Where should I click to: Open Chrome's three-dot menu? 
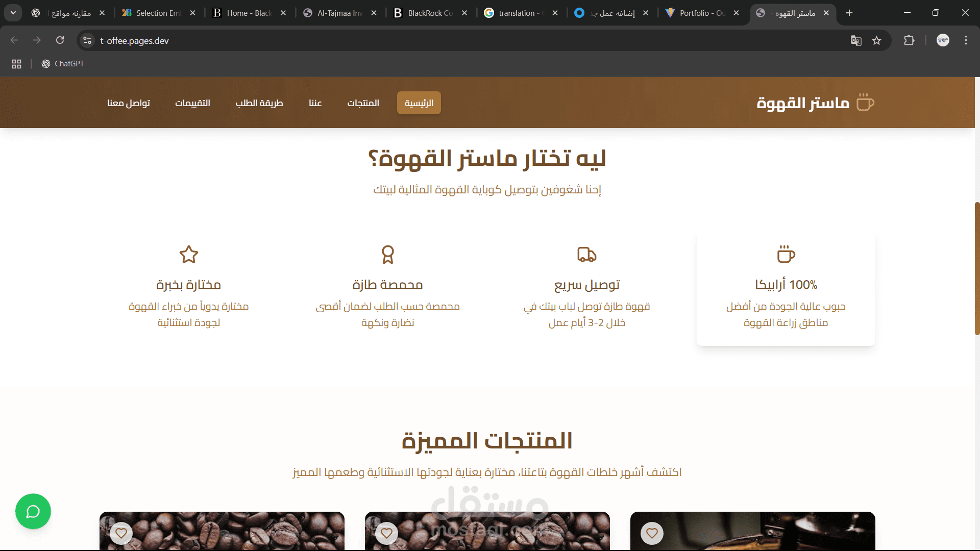[966, 40]
